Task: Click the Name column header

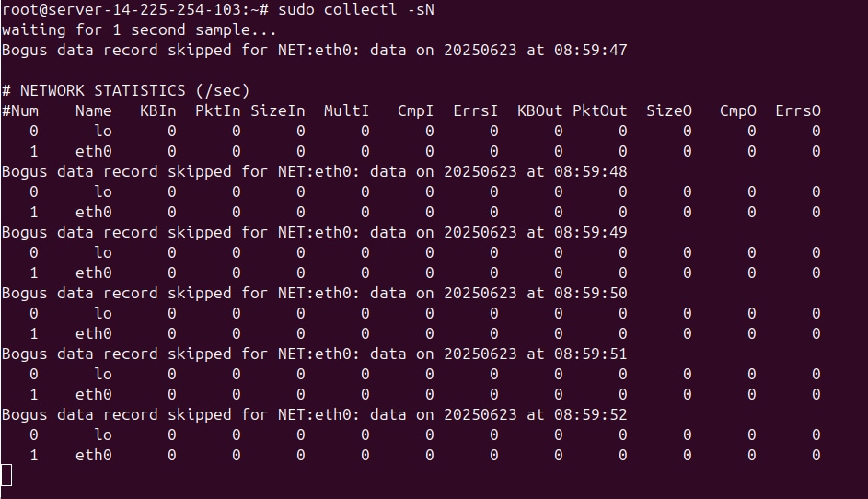Action: point(93,110)
